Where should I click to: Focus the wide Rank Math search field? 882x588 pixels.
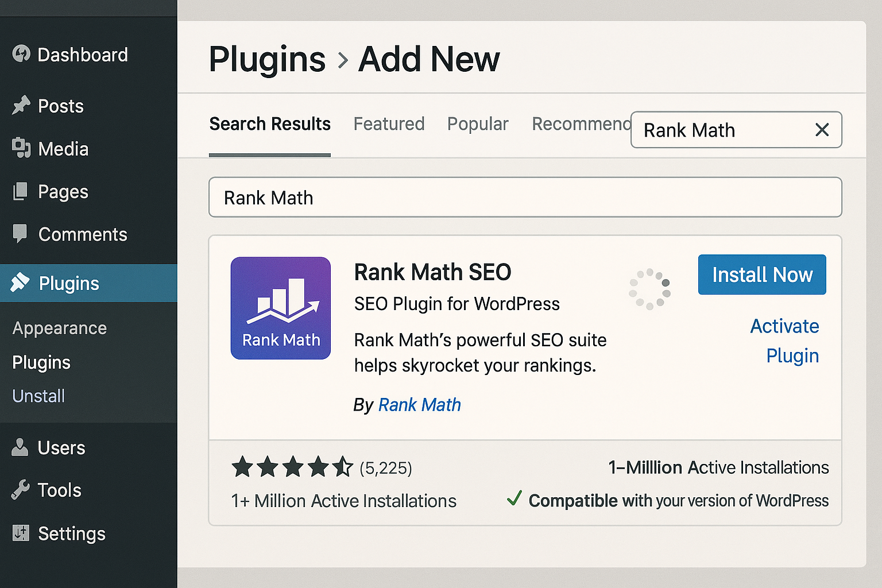(525, 197)
